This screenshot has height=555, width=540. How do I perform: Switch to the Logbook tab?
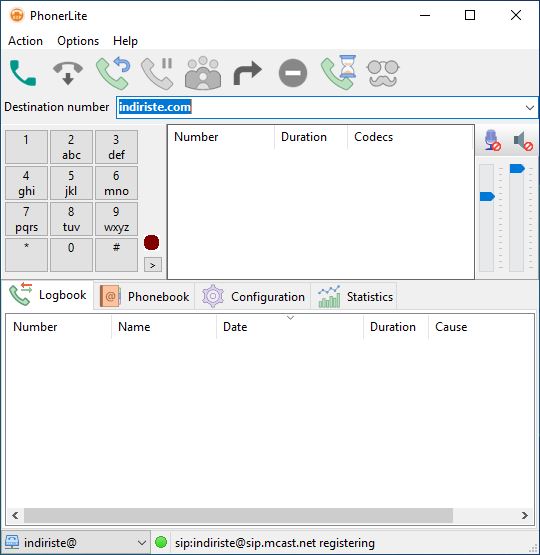pos(47,295)
